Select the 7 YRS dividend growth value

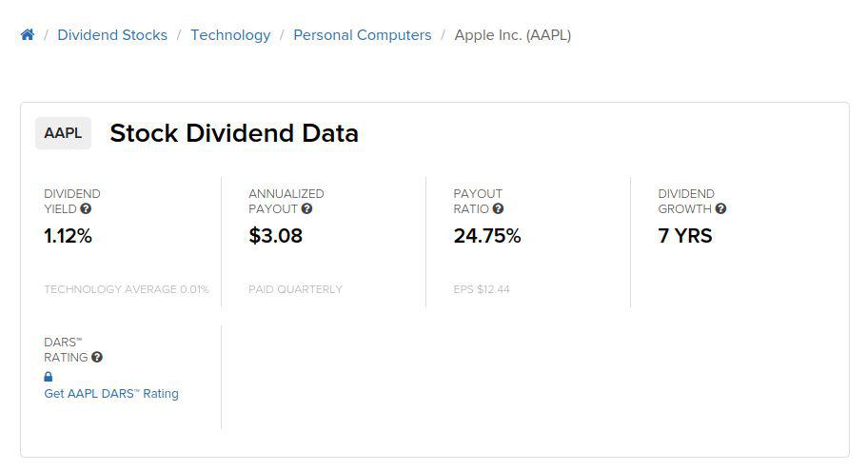pyautogui.click(x=685, y=236)
